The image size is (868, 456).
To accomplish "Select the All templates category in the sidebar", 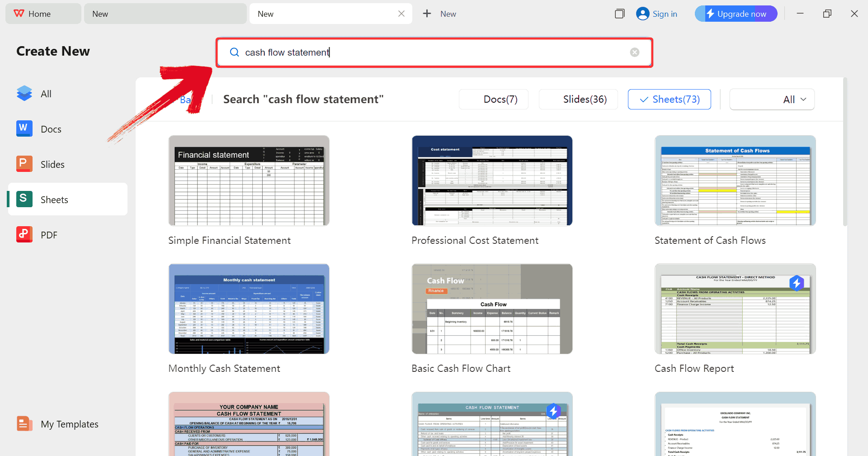I will [46, 94].
